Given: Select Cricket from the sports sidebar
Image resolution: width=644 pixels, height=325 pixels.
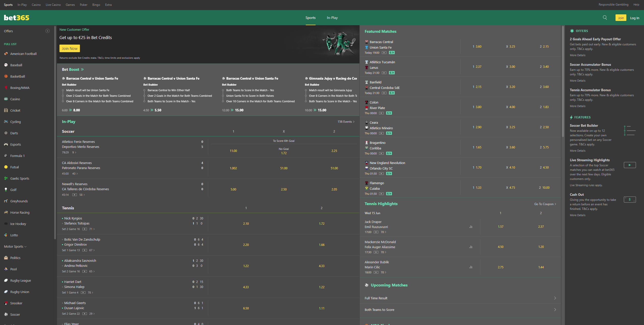Looking at the screenshot, I should pyautogui.click(x=16, y=110).
